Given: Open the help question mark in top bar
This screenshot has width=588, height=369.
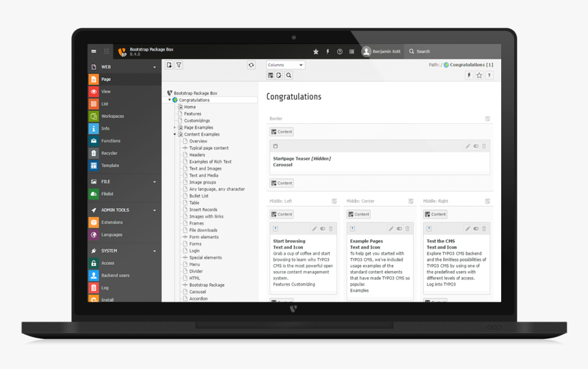Looking at the screenshot, I should click(340, 52).
